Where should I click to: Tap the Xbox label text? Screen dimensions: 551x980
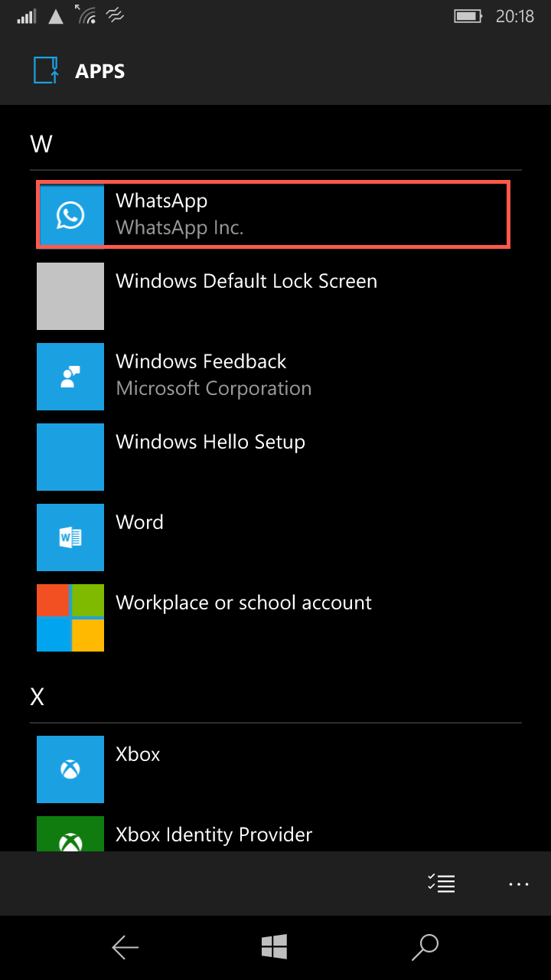tap(138, 754)
